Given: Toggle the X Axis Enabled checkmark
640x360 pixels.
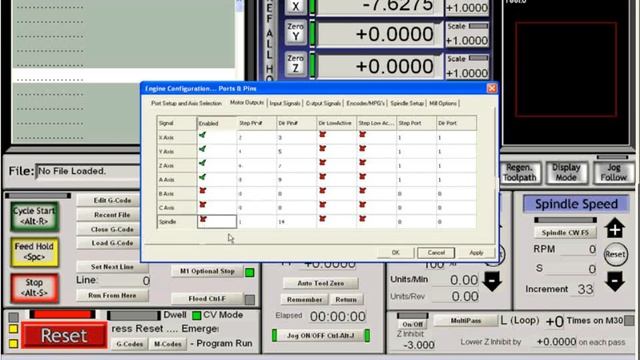Looking at the screenshot, I should pyautogui.click(x=202, y=135).
